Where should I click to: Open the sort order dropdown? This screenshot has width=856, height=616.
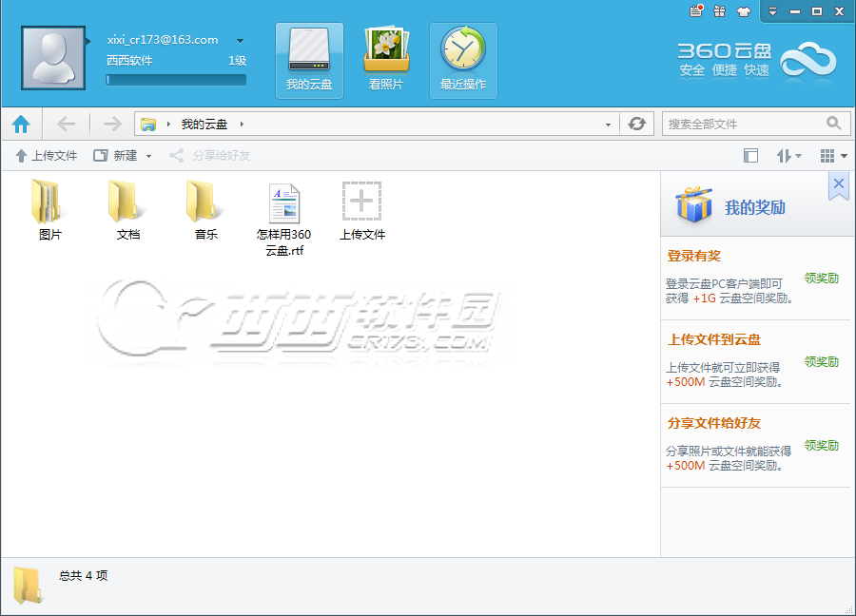(788, 156)
